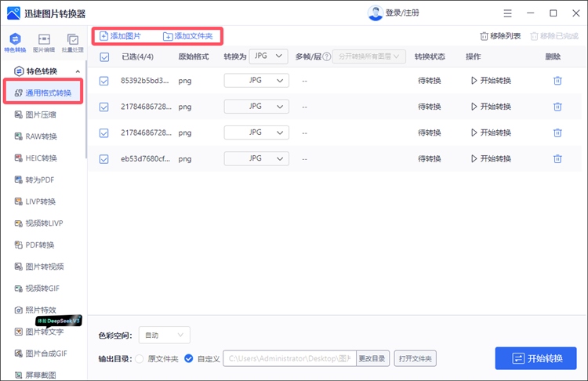Click the 多帧/层 help question icon
Image resolution: width=588 pixels, height=381 pixels.
[327, 56]
